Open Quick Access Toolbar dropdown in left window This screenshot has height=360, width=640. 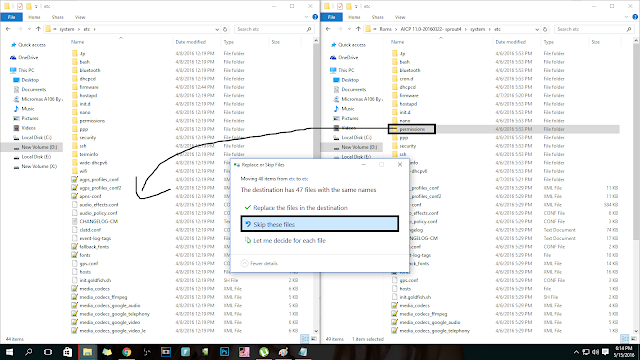36,7
